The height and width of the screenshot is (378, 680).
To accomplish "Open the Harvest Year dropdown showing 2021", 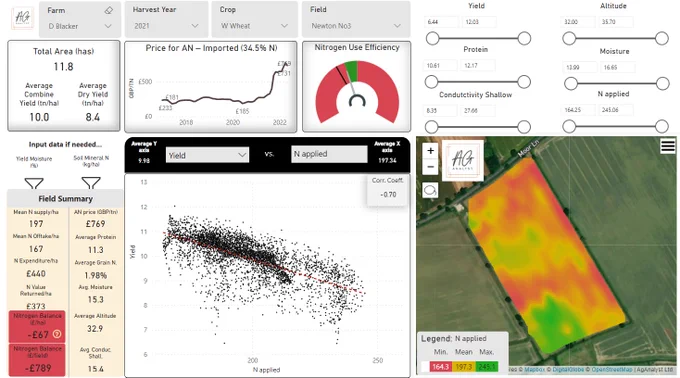I will (x=166, y=26).
